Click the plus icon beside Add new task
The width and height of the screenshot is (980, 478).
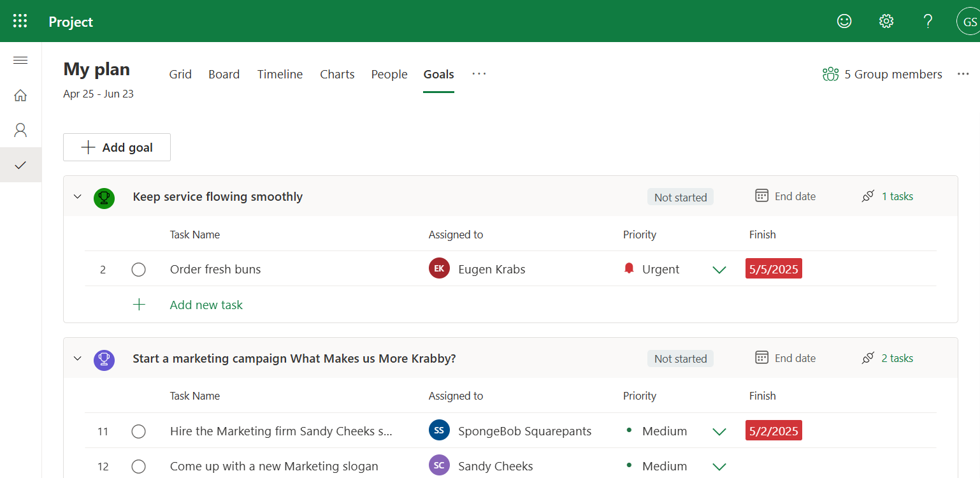pyautogui.click(x=139, y=305)
